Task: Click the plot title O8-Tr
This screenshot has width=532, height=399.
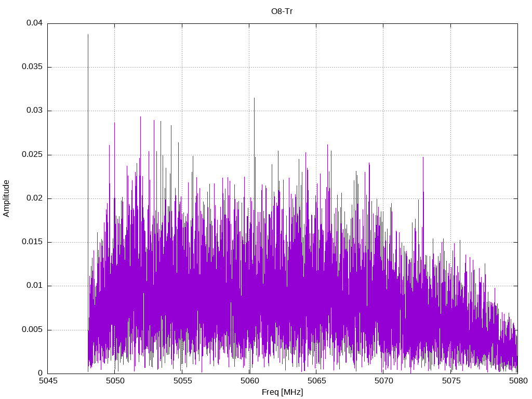Action: coord(282,11)
